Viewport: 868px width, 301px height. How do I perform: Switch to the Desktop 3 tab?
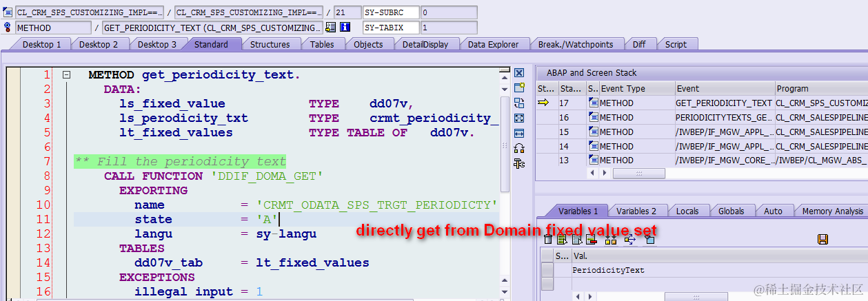(x=157, y=44)
